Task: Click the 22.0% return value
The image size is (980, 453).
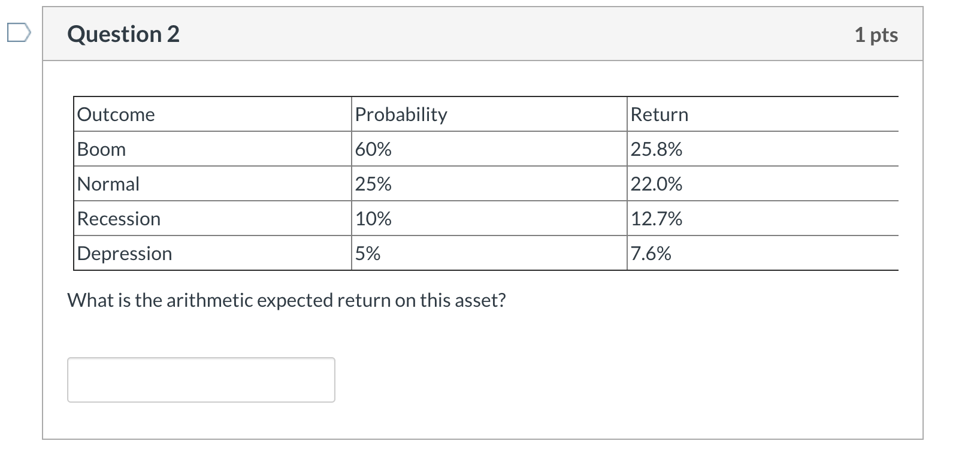Action: click(656, 183)
